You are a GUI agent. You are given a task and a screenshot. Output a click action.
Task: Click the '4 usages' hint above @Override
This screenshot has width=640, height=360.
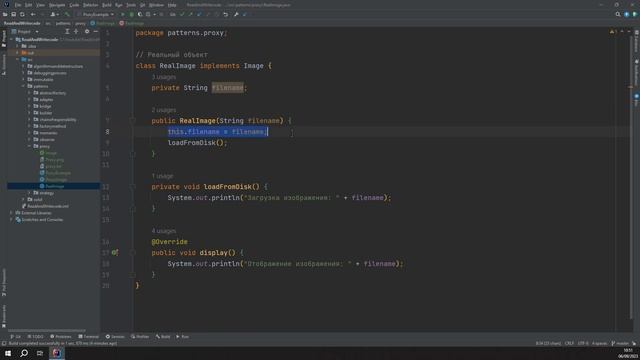164,231
